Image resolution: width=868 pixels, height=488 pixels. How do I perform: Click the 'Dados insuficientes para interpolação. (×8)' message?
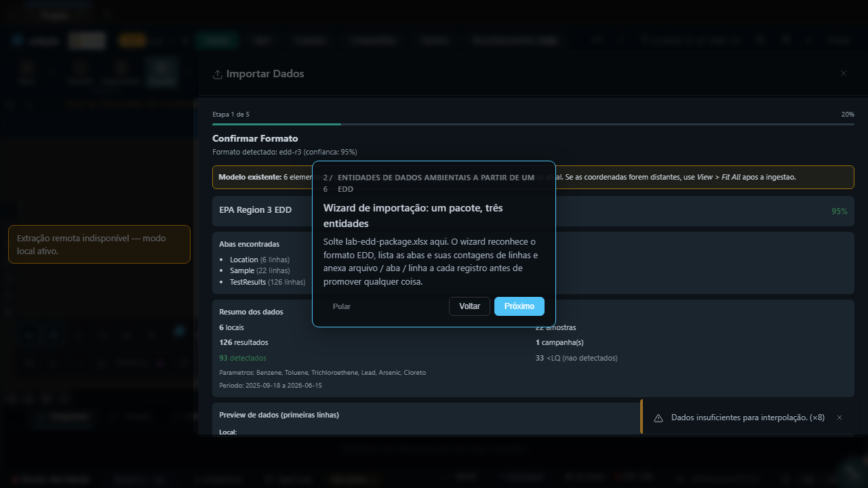[x=748, y=418]
